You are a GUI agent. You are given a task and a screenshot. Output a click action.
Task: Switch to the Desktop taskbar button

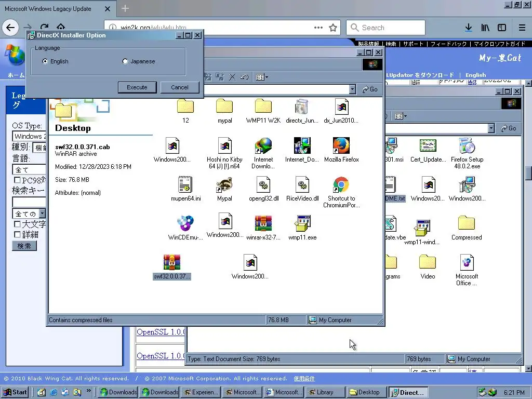pyautogui.click(x=366, y=392)
